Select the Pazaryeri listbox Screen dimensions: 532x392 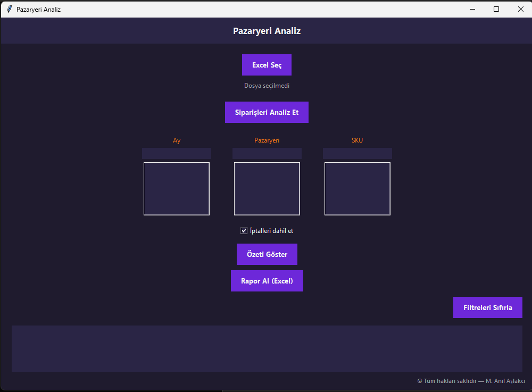tap(267, 188)
